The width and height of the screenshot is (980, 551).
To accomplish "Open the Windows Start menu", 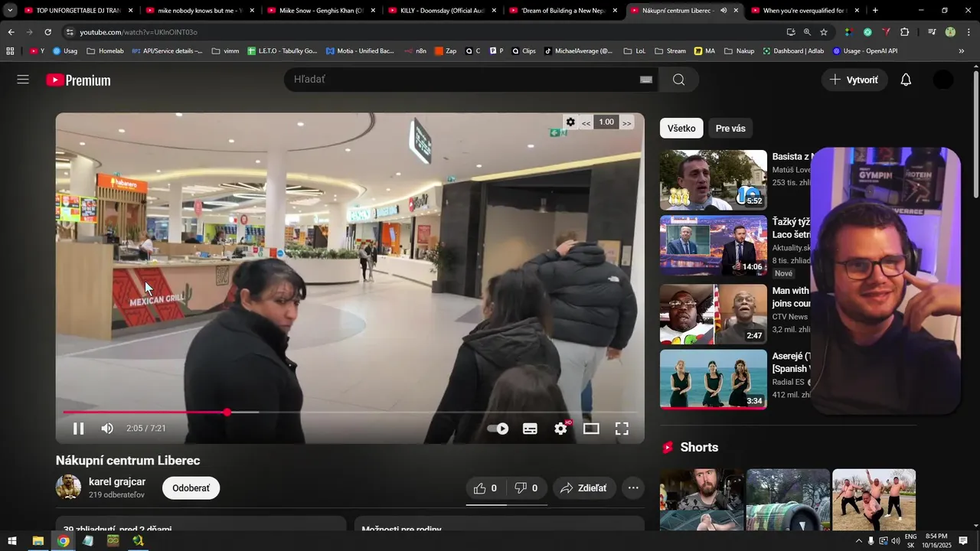I will pyautogui.click(x=12, y=541).
